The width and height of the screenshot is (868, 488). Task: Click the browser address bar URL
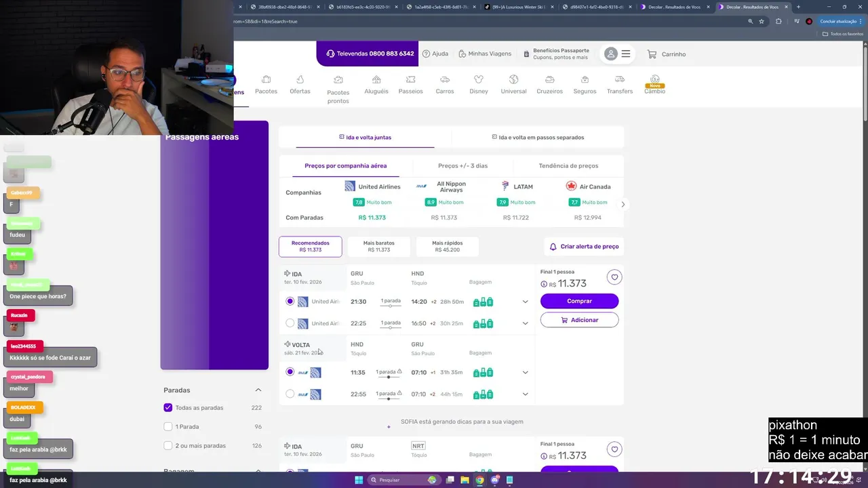tap(265, 21)
